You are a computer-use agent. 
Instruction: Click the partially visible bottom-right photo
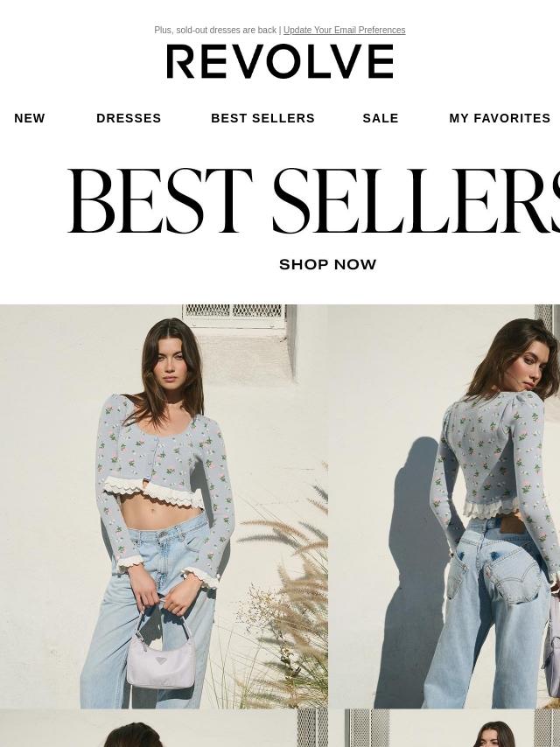(x=452, y=728)
